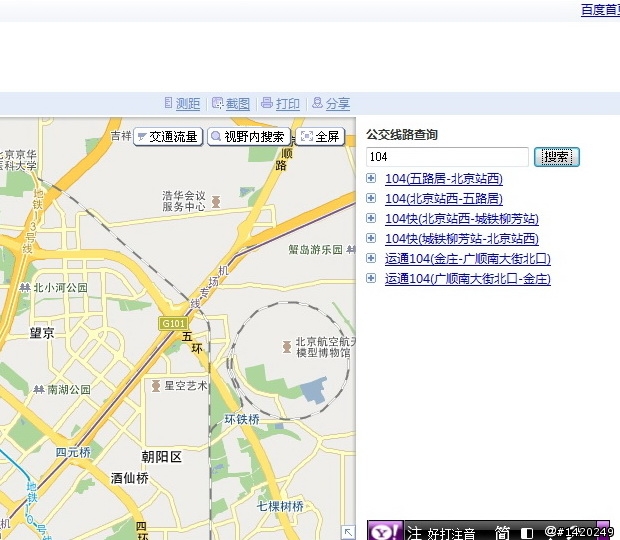Click the 测距 measure distance icon
The image size is (620, 540).
pos(168,103)
